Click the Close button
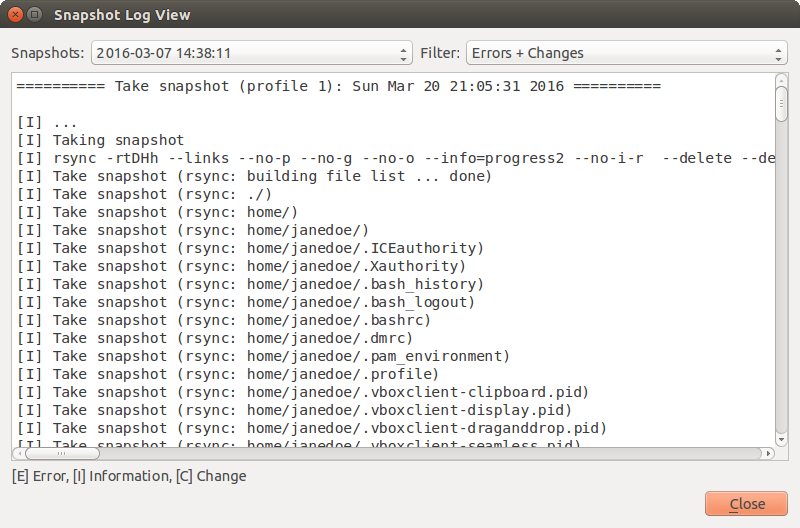800x528 pixels. coord(746,504)
